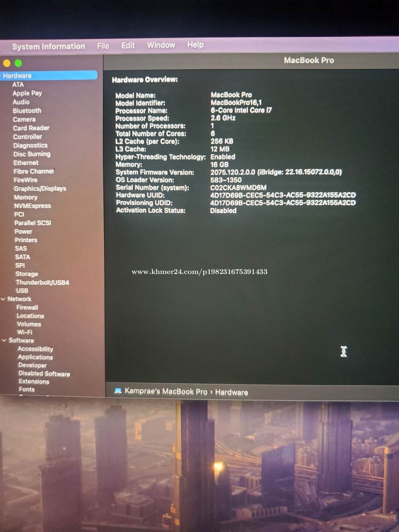This screenshot has width=399, height=532.
Task: Click the System Firmware Version value
Action: pos(276,172)
